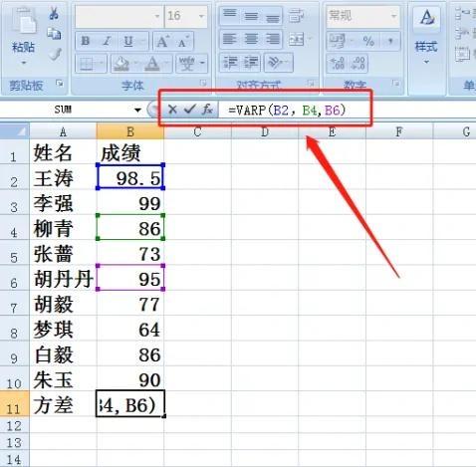Expand the SUM name box dropdown

pyautogui.click(x=137, y=110)
